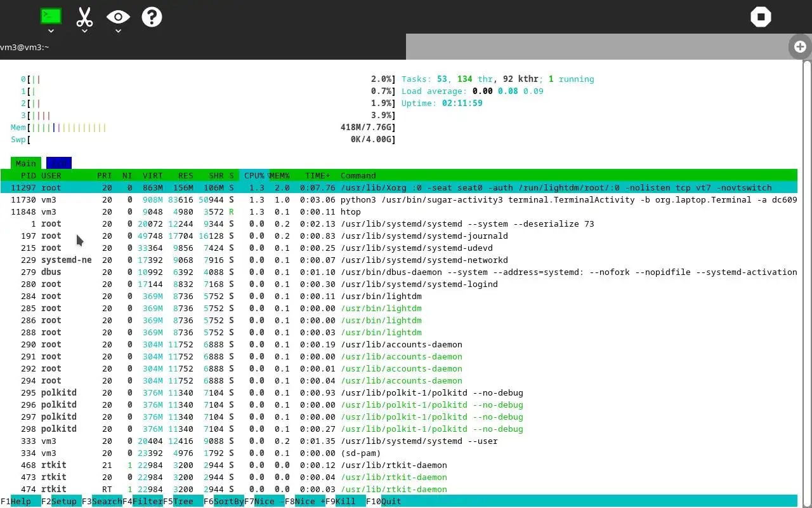The image size is (812, 508).
Task: Expand the arrow under the scissors icon
Action: click(x=84, y=30)
